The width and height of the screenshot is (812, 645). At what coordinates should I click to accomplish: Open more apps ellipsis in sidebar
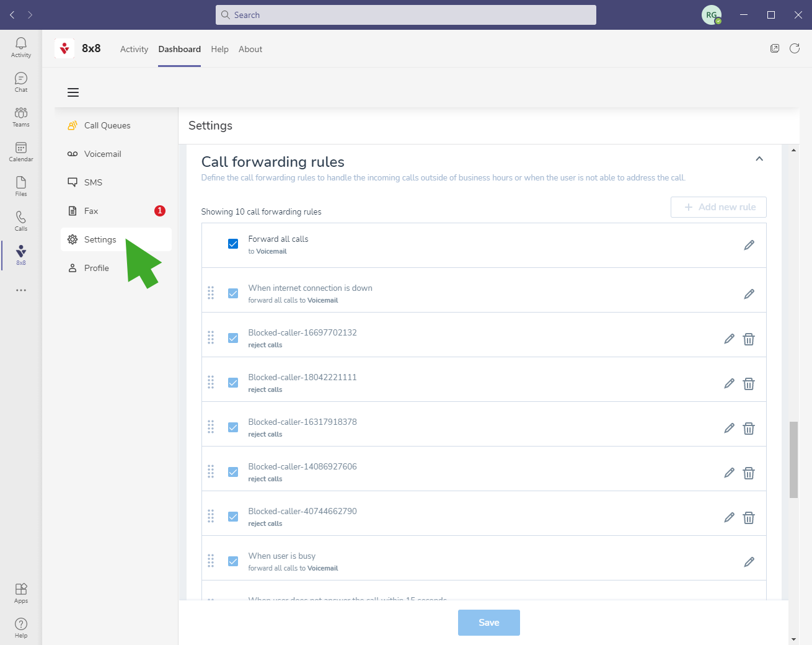(21, 290)
